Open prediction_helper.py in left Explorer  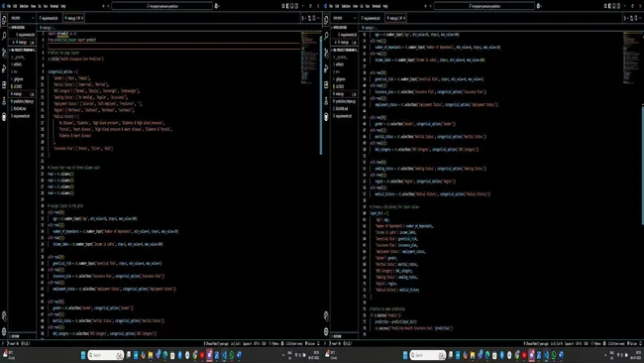click(23, 101)
